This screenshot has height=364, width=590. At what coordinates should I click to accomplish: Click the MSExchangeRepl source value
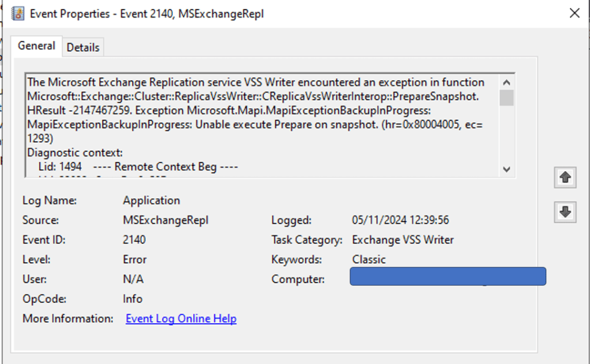pyautogui.click(x=166, y=220)
